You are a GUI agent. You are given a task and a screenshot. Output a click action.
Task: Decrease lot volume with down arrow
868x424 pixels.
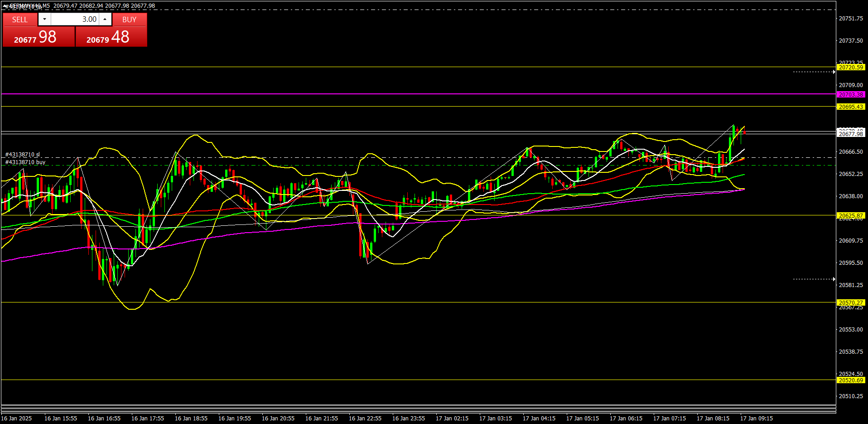(x=44, y=19)
